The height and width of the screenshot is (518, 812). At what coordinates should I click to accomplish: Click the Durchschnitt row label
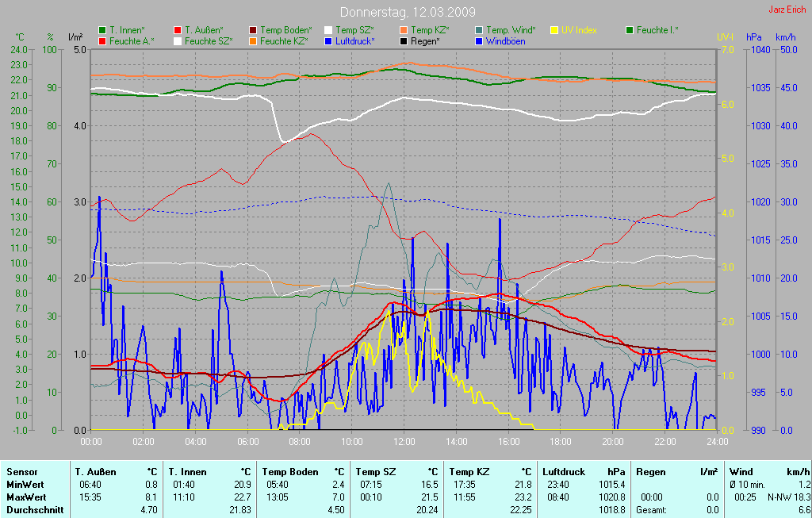click(35, 510)
